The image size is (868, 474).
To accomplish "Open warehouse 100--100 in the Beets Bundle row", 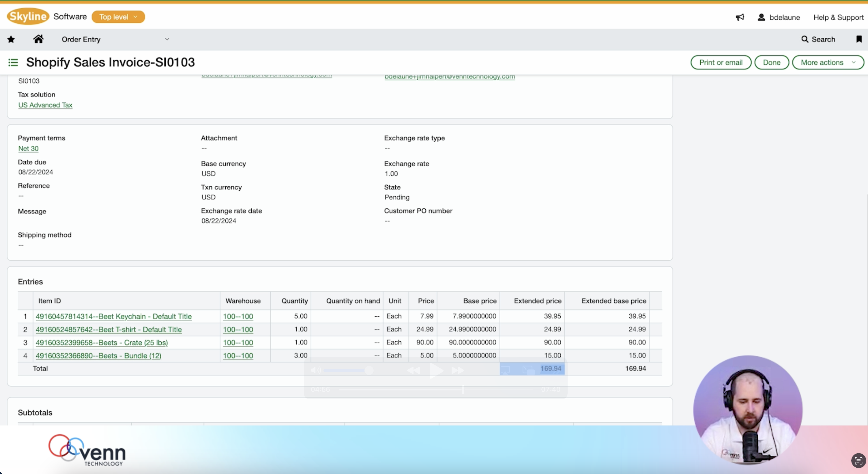I will point(238,356).
